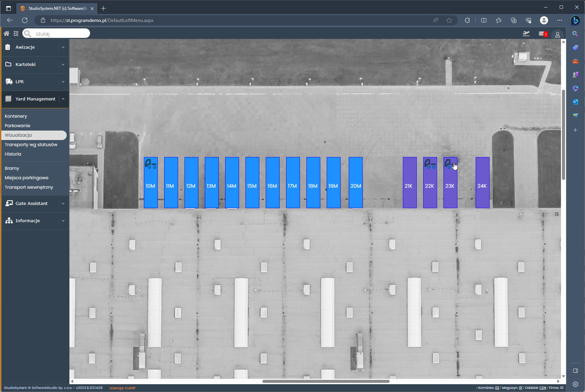This screenshot has width=585, height=392.
Task: Click the horizontal scrollbar under the map
Action: tap(326, 381)
